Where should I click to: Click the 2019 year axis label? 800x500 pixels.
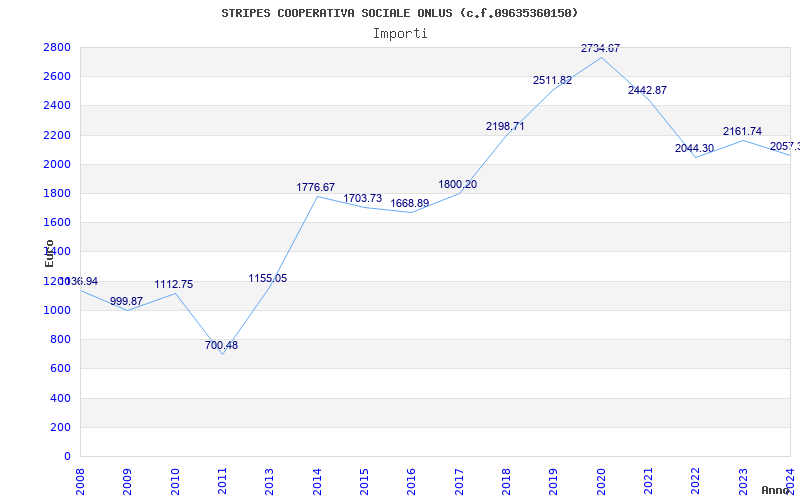[x=554, y=482]
